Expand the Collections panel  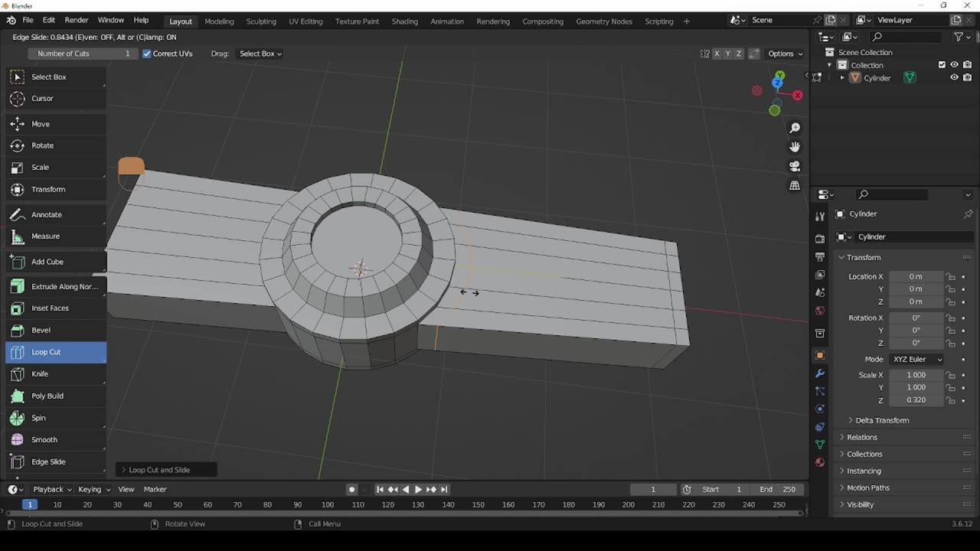(x=864, y=454)
